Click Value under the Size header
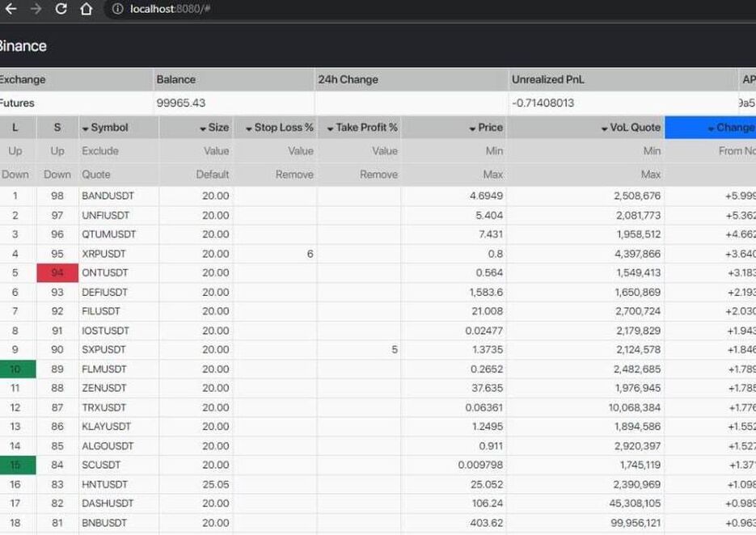 coord(217,151)
